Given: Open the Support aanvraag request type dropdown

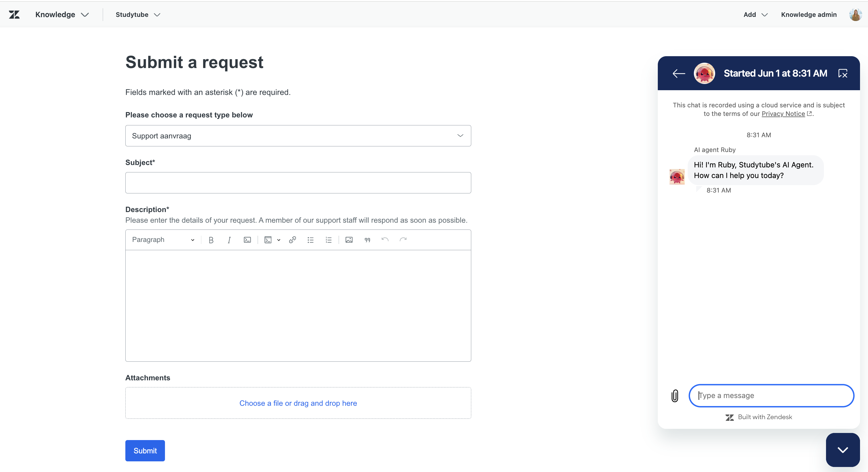Looking at the screenshot, I should point(298,135).
